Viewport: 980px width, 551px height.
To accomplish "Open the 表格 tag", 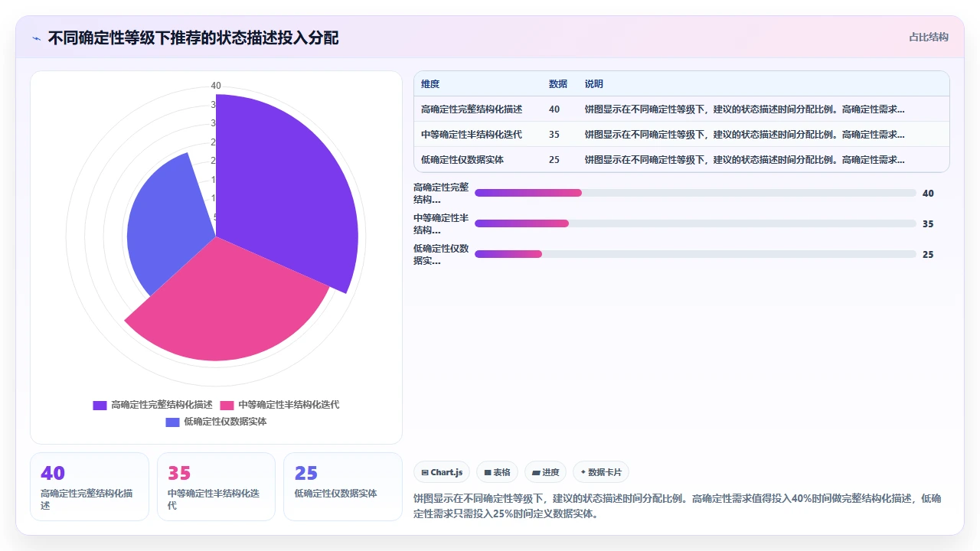I will pos(498,472).
